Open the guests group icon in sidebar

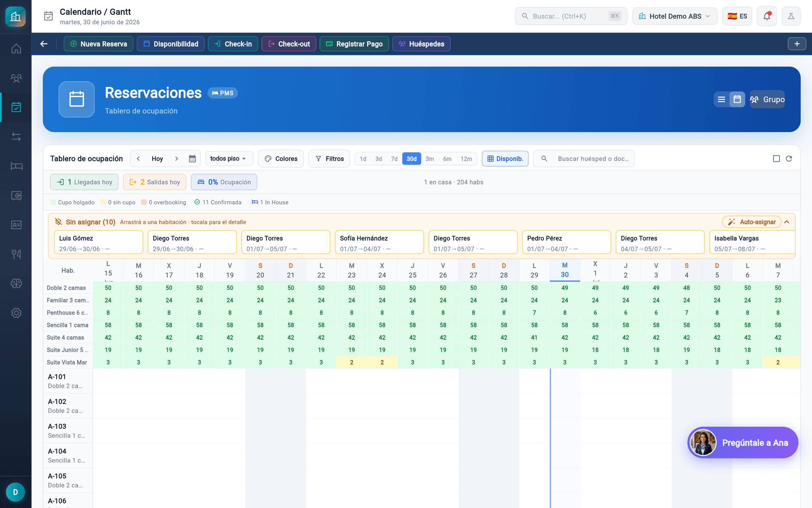[16, 78]
